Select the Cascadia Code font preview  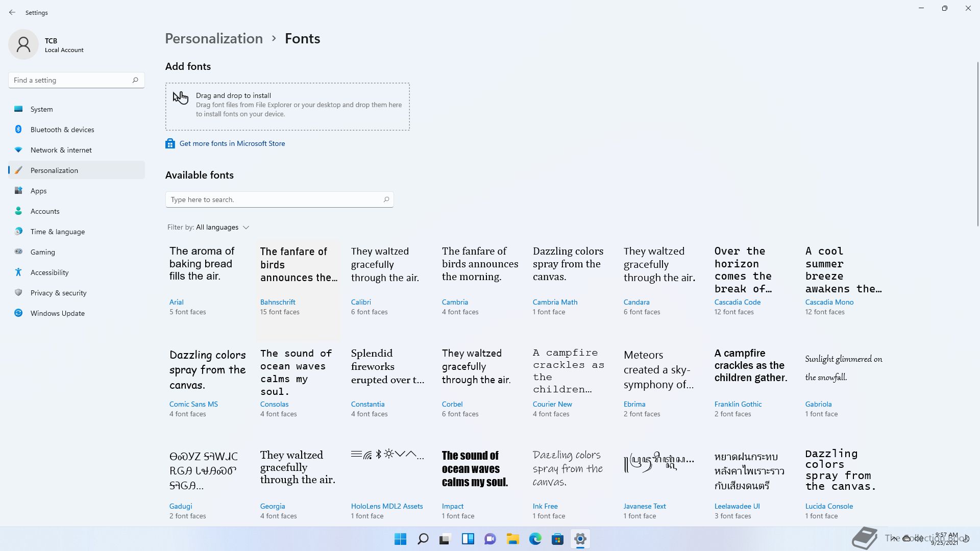point(743,270)
